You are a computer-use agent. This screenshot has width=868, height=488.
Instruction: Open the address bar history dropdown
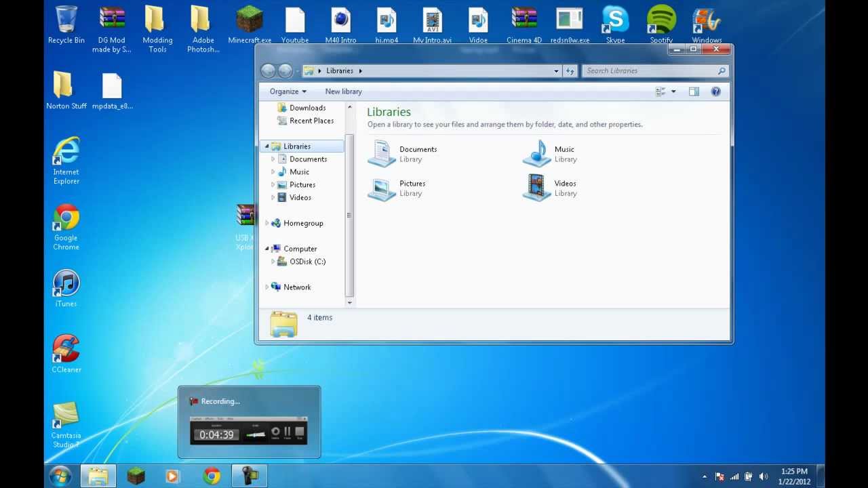click(556, 70)
